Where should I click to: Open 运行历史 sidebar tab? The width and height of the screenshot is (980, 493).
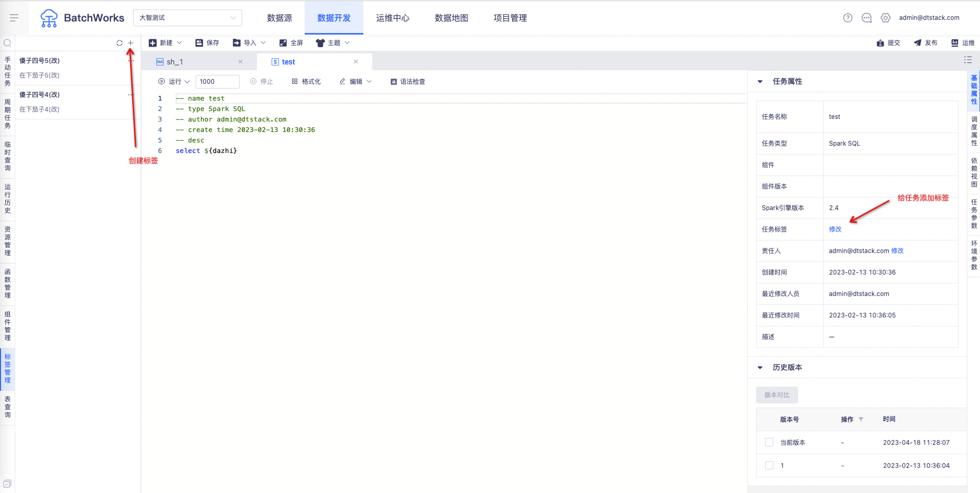point(7,199)
